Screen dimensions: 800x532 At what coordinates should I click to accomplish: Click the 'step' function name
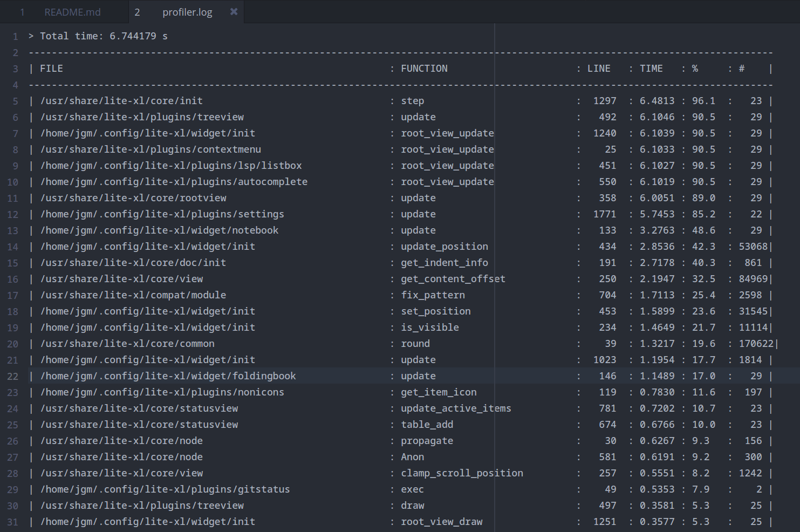point(412,101)
